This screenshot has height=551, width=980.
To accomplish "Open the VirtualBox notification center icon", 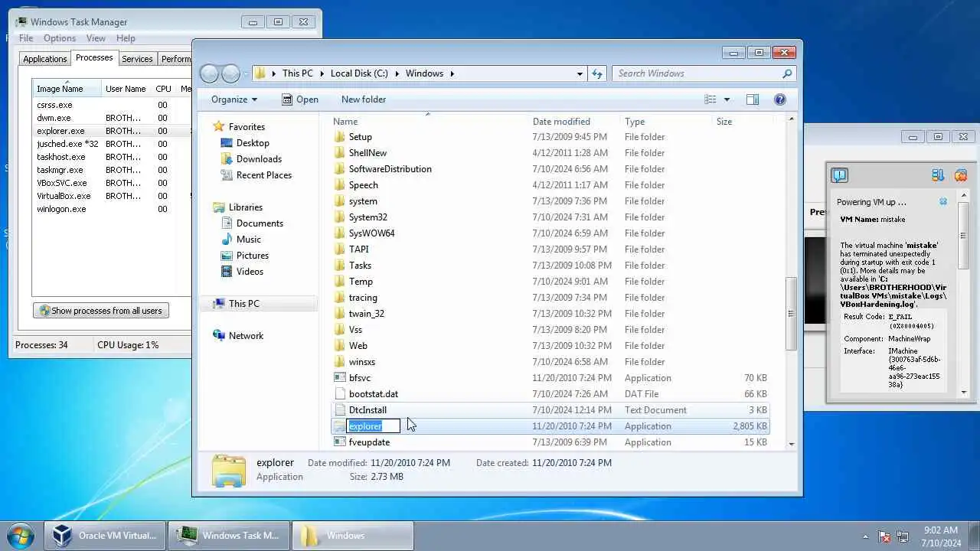I will 840,175.
